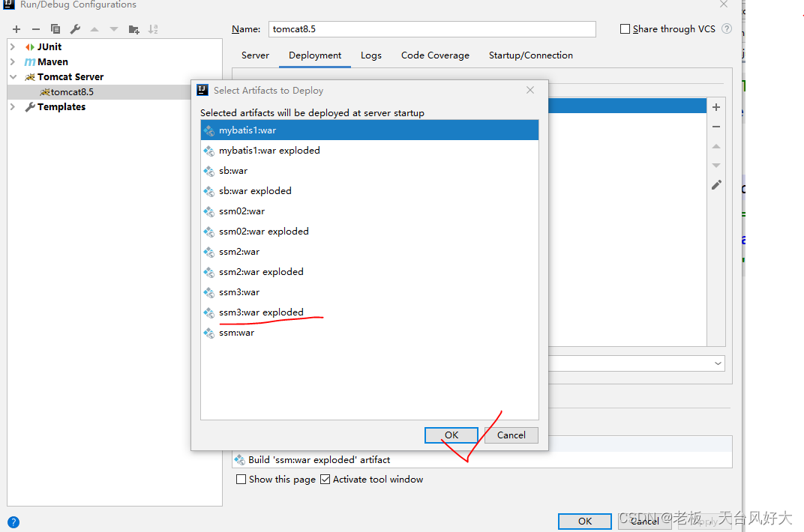Click Maven configuration type icon
The width and height of the screenshot is (804, 532).
pyautogui.click(x=30, y=62)
